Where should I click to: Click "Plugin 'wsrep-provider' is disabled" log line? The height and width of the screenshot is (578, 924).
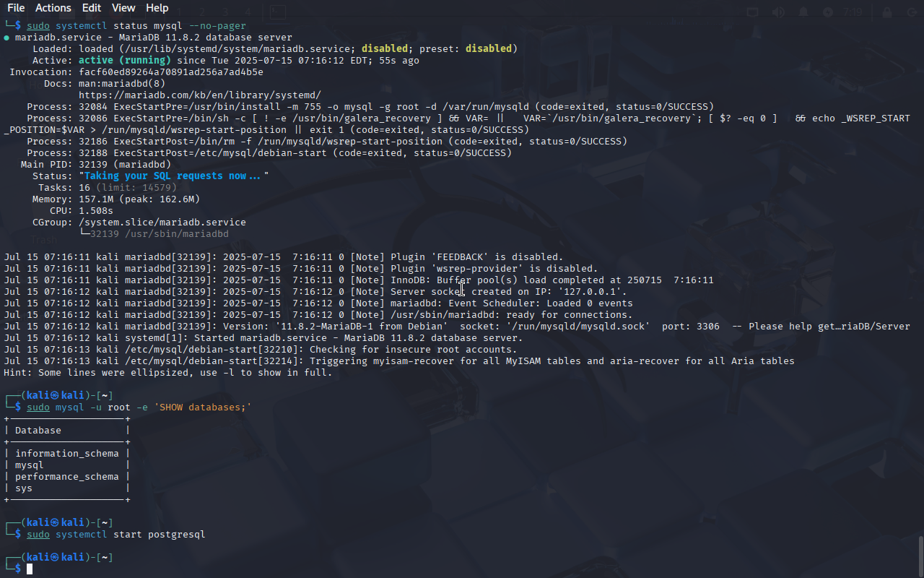coord(301,269)
